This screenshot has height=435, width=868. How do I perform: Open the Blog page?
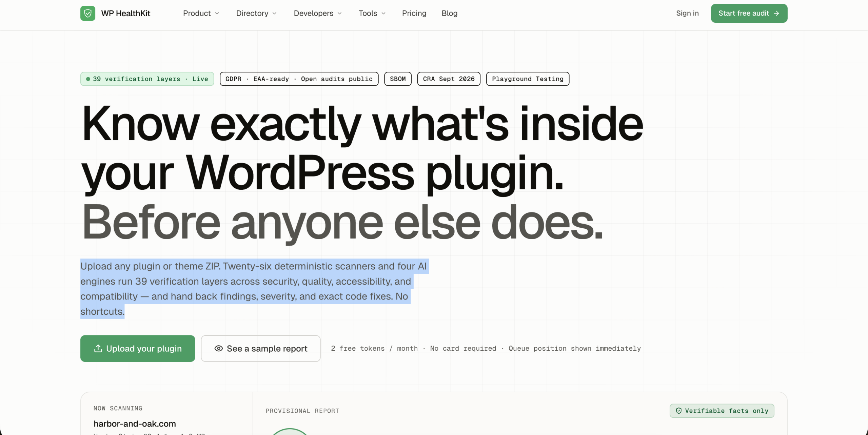450,13
